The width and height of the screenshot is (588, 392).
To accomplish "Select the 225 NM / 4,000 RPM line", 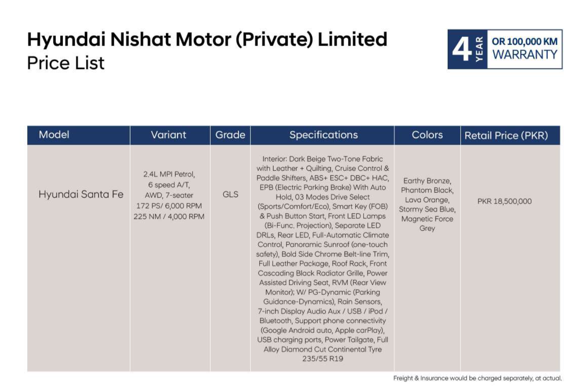I will [169, 217].
